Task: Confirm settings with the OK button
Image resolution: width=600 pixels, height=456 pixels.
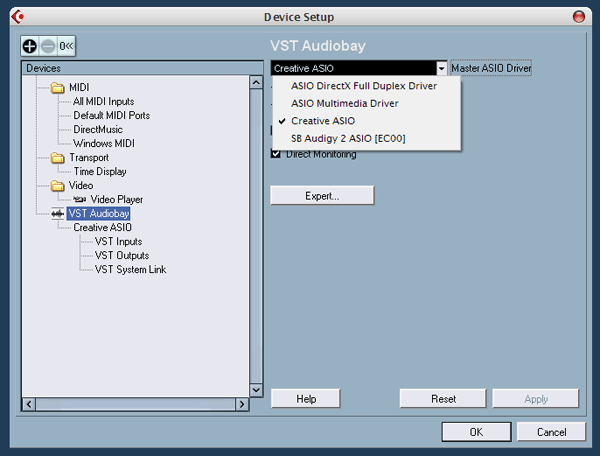Action: tap(476, 432)
